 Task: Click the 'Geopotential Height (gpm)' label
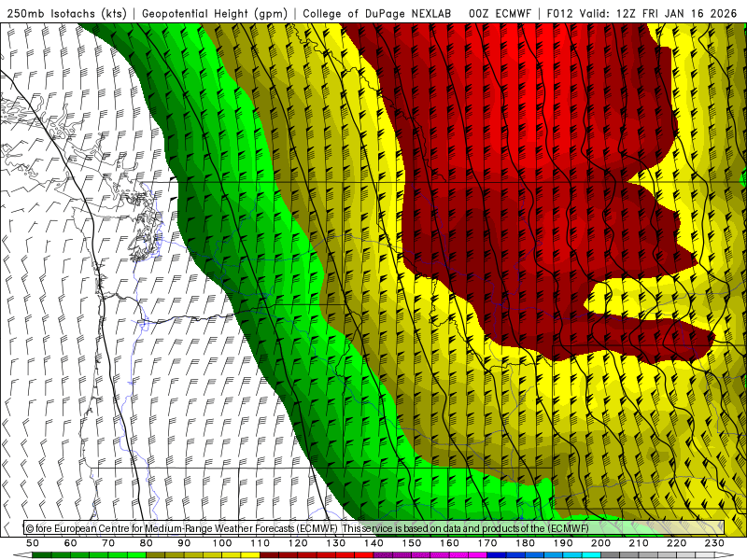[215, 13]
